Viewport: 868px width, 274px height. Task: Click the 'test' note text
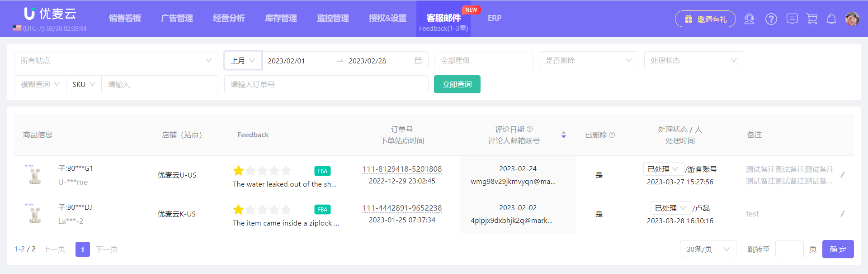click(752, 214)
